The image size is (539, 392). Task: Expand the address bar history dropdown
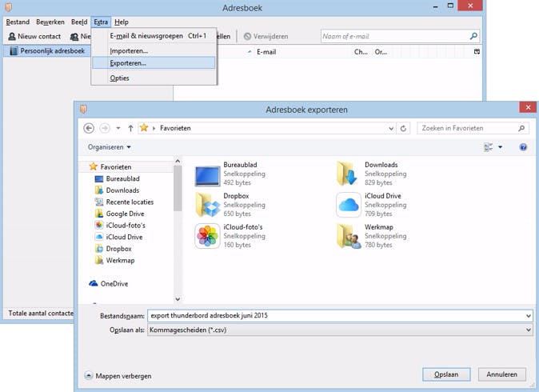tap(391, 128)
